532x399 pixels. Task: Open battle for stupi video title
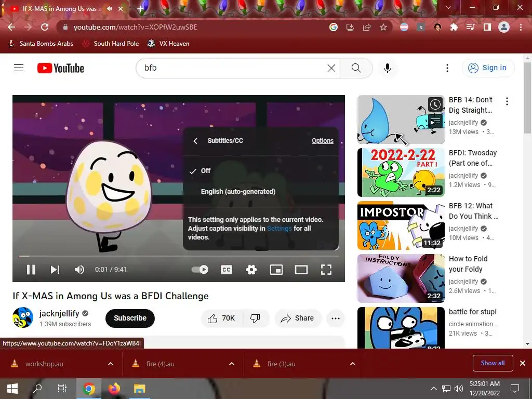pyautogui.click(x=473, y=312)
